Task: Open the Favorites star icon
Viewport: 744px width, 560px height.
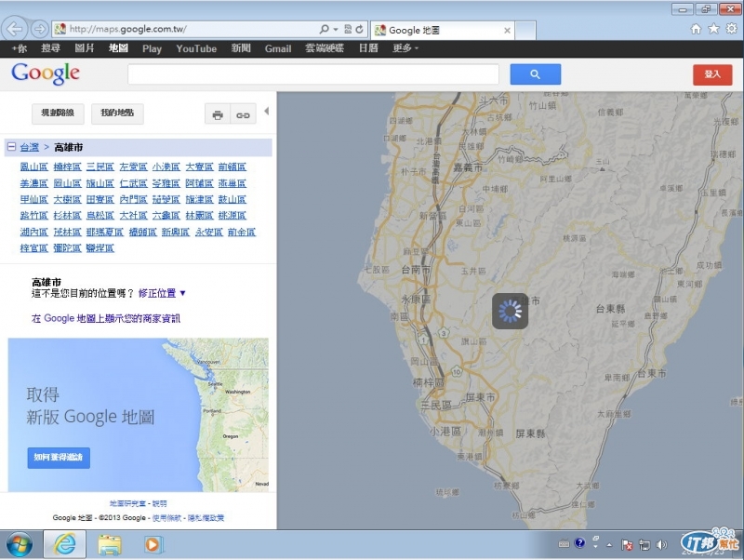Action: tap(713, 29)
